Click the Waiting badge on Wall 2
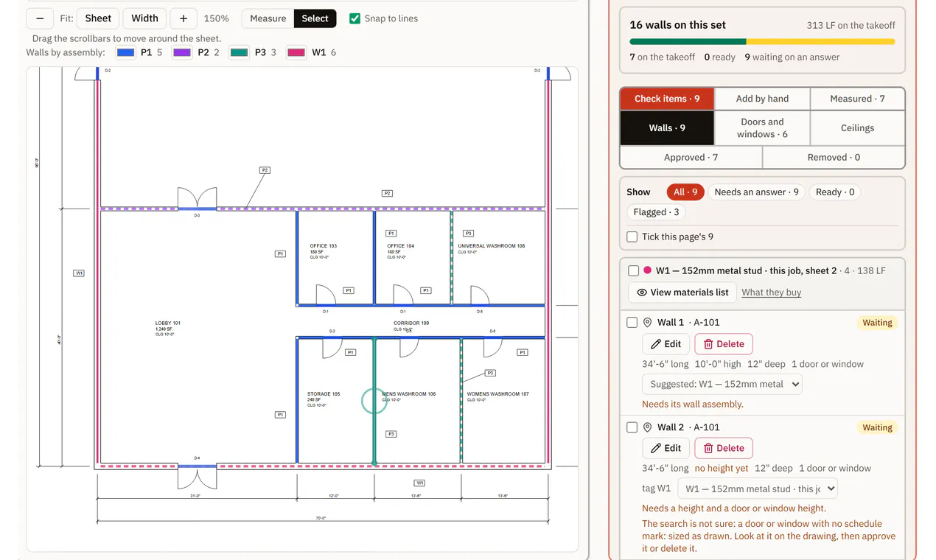936x560 pixels. point(877,427)
